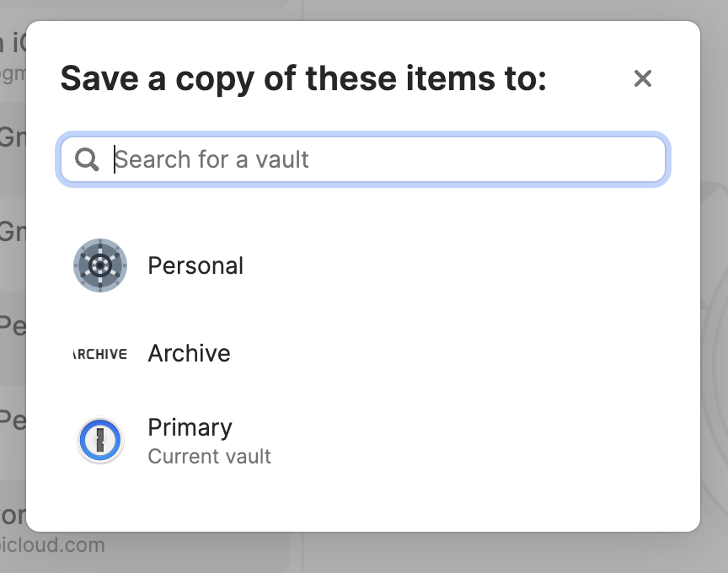Click the Archive vault logo icon
Viewport: 728px width, 573px height.
tap(99, 353)
